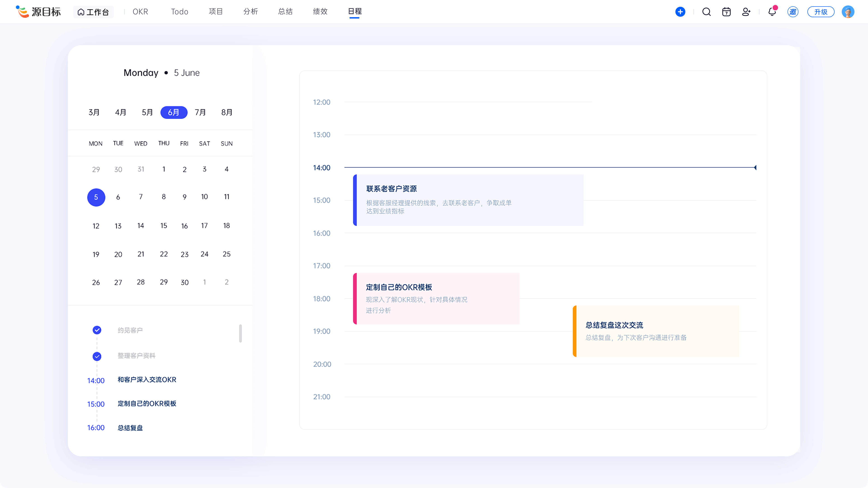Image resolution: width=868 pixels, height=488 pixels.
Task: Open the calendar icon in top bar
Action: (x=726, y=12)
